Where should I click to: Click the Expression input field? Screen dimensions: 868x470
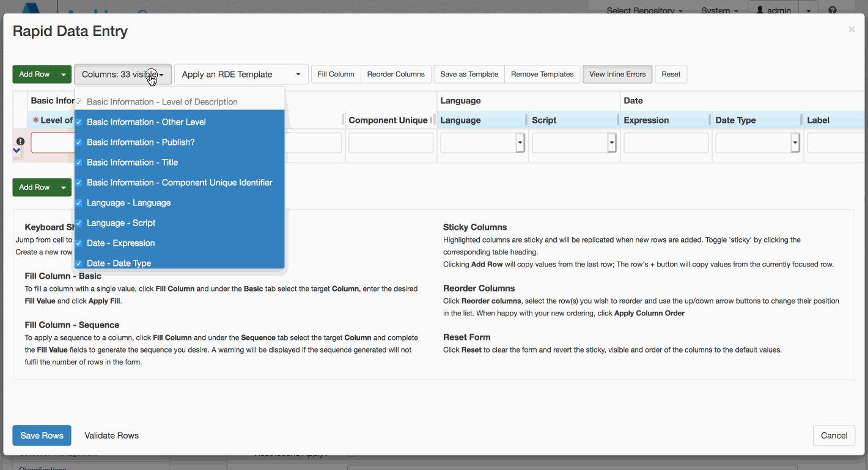pos(666,143)
